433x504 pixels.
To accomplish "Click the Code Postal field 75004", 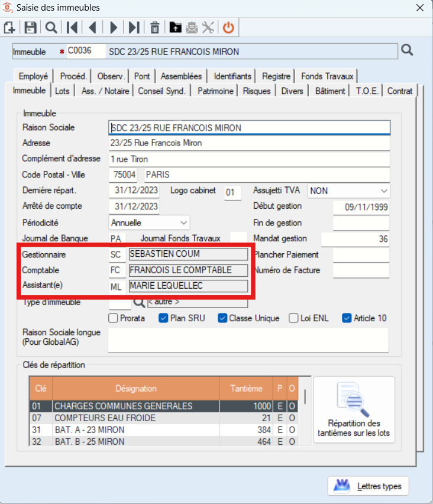I will coord(124,175).
